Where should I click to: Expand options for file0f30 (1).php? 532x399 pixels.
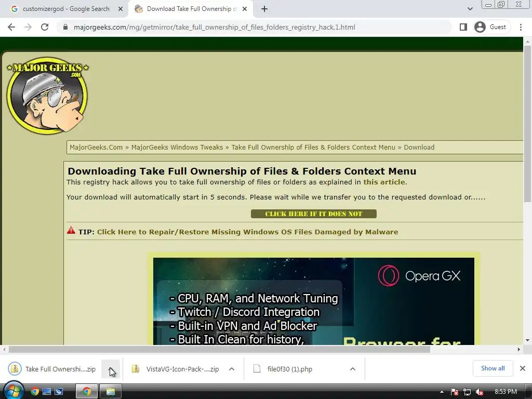(x=353, y=369)
